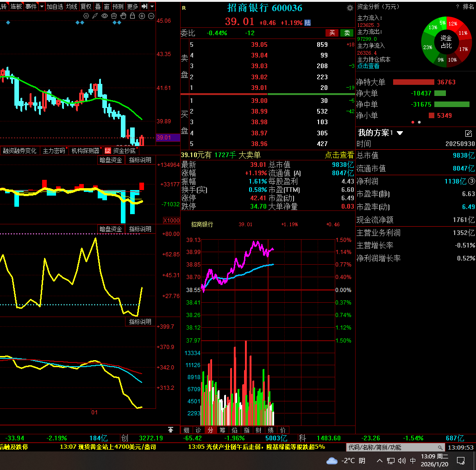476x470 pixels.
Task: Click the search magnifier icon in code field
Action: [440, 447]
